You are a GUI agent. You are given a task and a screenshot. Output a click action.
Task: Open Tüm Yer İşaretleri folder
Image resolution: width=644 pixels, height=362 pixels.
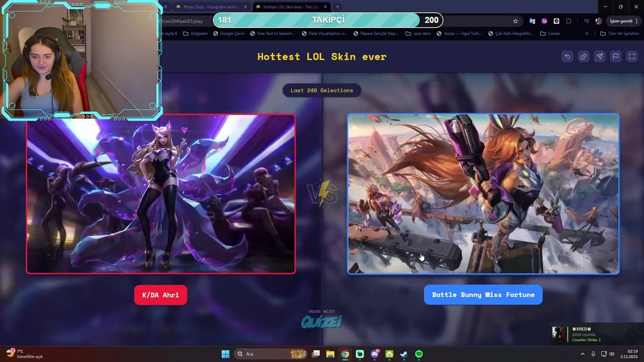[620, 34]
